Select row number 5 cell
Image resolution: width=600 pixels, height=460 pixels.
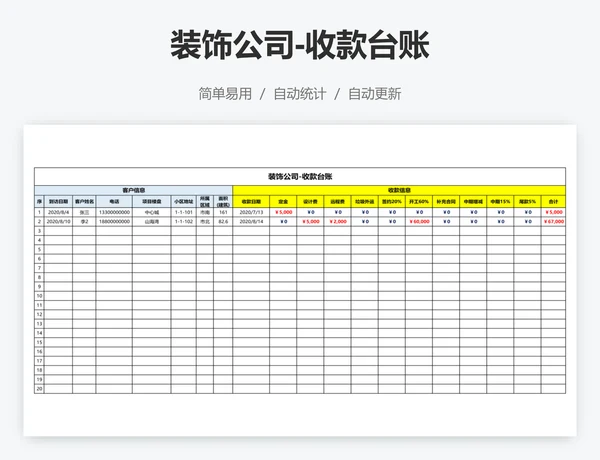click(39, 250)
